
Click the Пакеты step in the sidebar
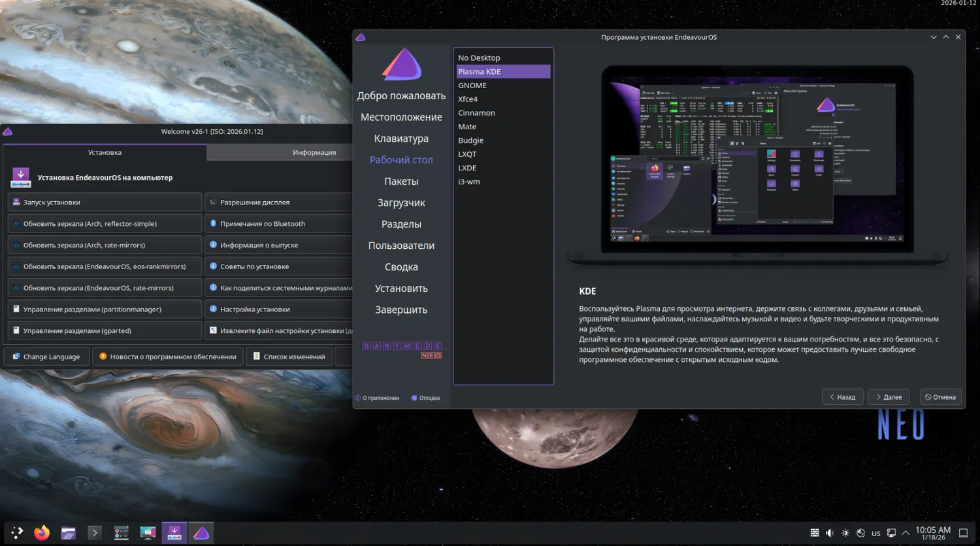[401, 182]
